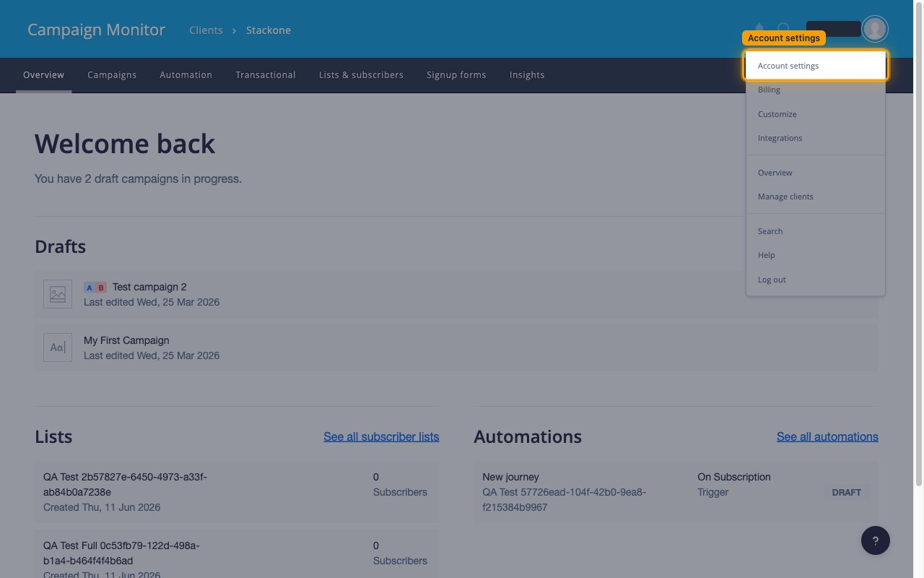
Task: Click the page vertical scrollbar
Action: (x=919, y=246)
